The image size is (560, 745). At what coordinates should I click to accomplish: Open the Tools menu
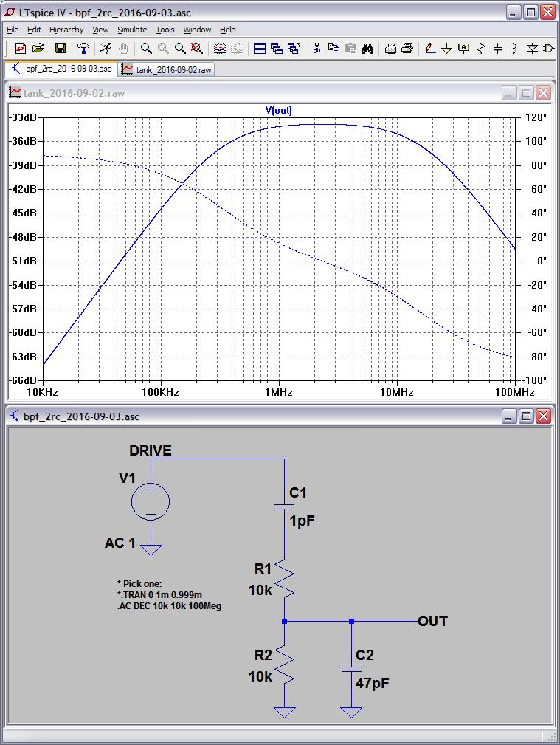165,30
